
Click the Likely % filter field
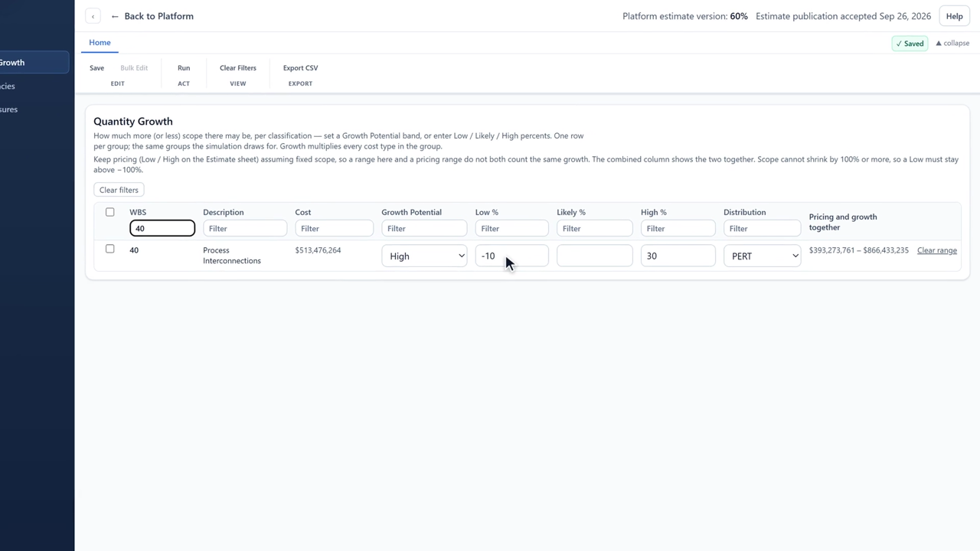click(x=594, y=228)
